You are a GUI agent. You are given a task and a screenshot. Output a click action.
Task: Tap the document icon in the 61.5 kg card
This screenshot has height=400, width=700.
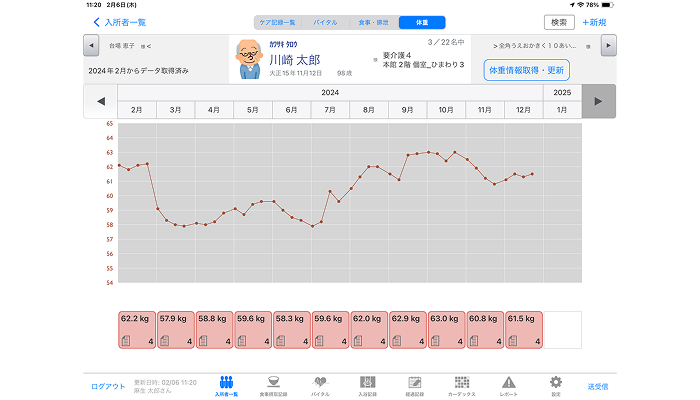coord(513,341)
